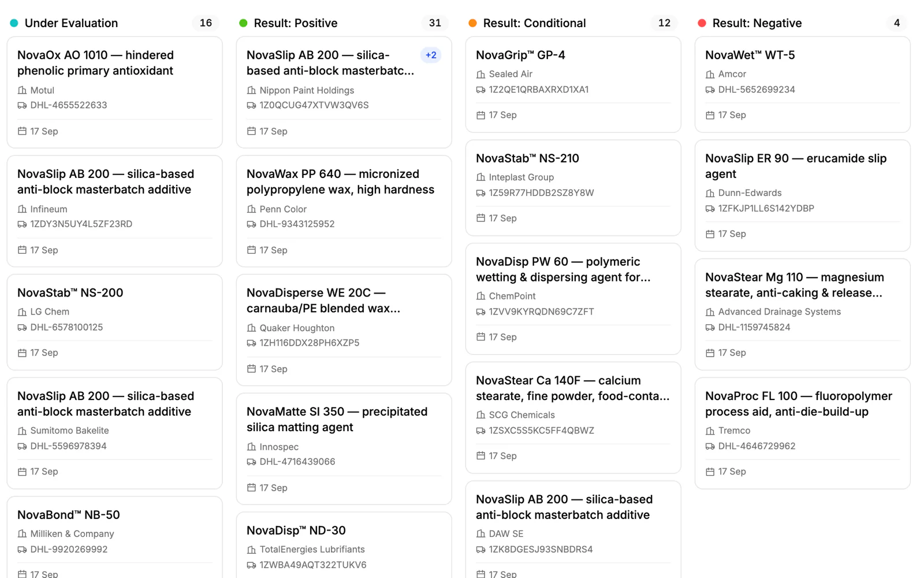This screenshot has height=578, width=924.
Task: Open the NovaStear Ca 140F card
Action: coord(573,418)
